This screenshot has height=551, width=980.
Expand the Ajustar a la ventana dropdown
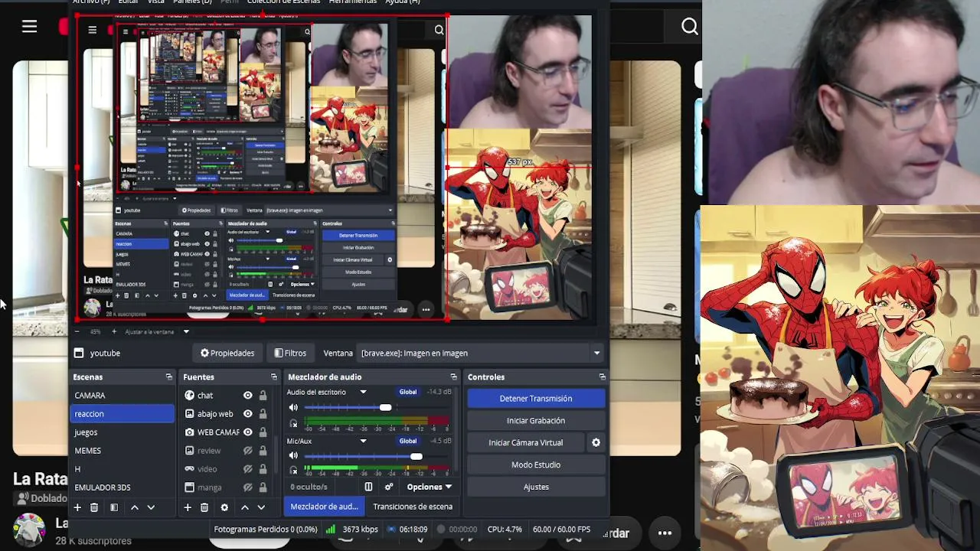[x=185, y=332]
